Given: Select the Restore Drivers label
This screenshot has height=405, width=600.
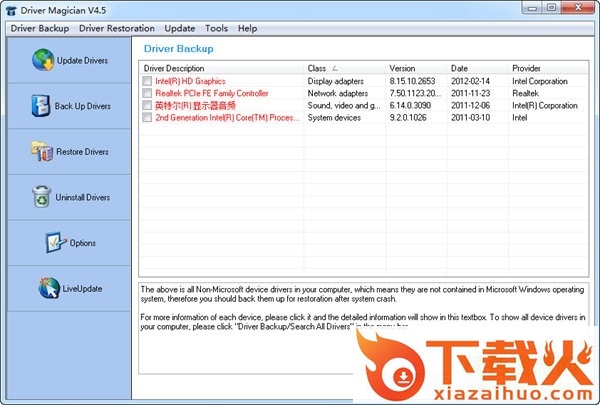Looking at the screenshot, I should (x=82, y=152).
